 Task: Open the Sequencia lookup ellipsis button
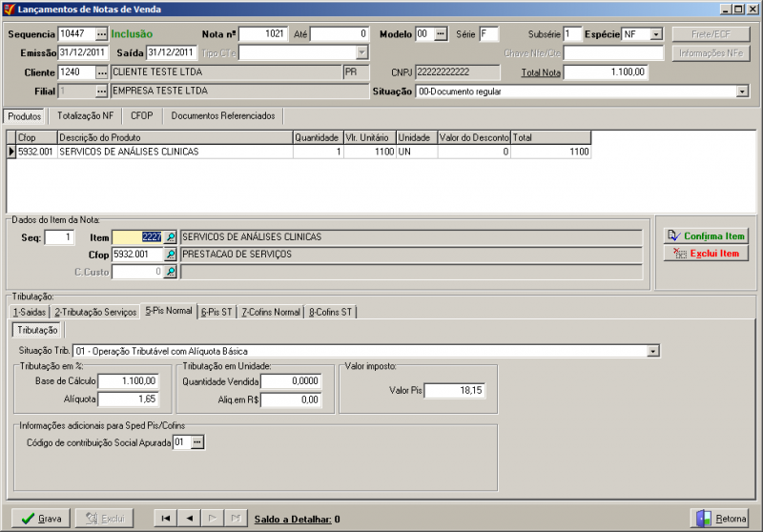coord(101,34)
